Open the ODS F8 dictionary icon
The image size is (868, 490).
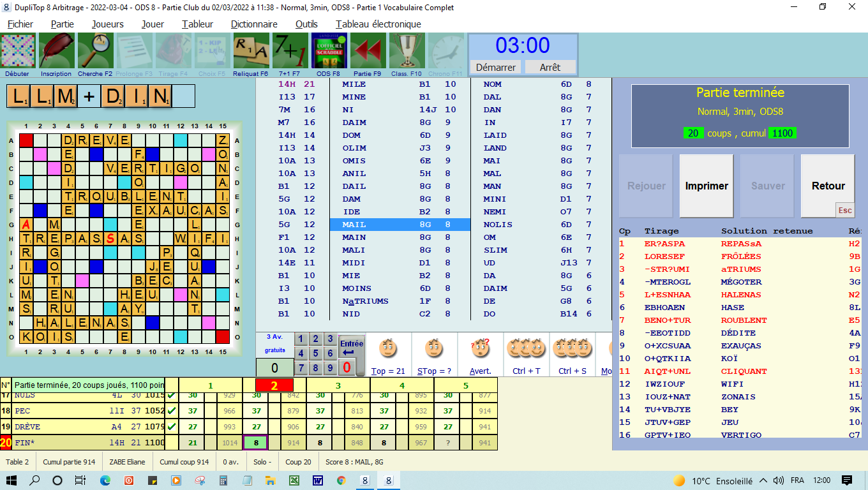329,51
